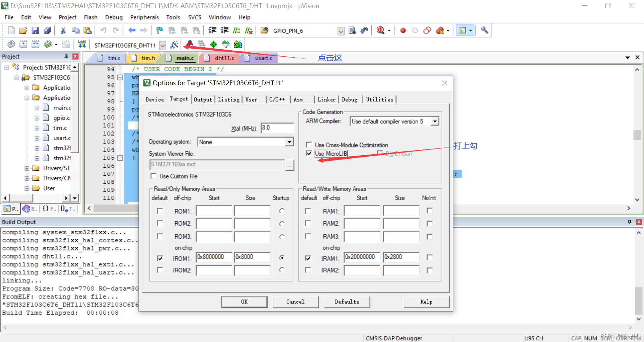Image resolution: width=644 pixels, height=342 pixels.
Task: Click the System Viewer File browse button
Action: pos(289,165)
